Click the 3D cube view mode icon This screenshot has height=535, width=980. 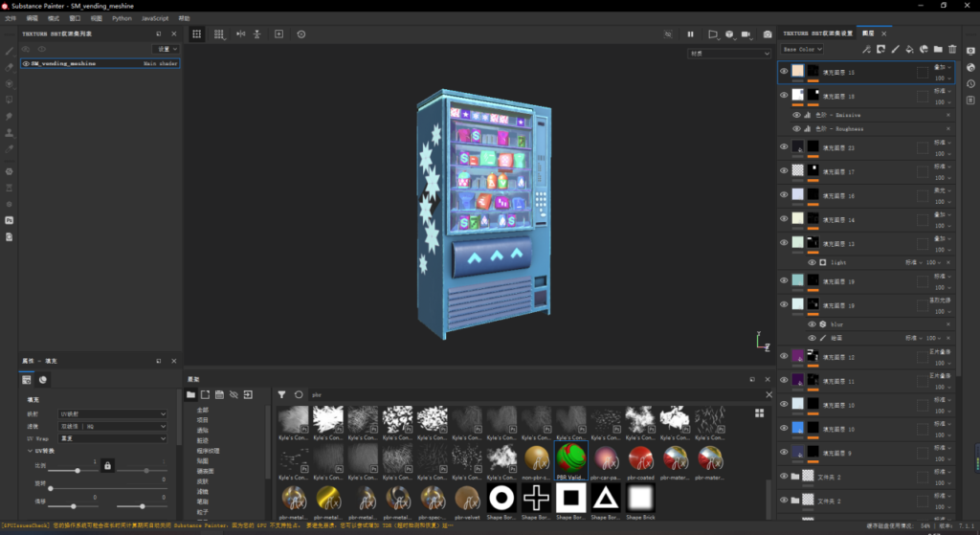pos(729,34)
